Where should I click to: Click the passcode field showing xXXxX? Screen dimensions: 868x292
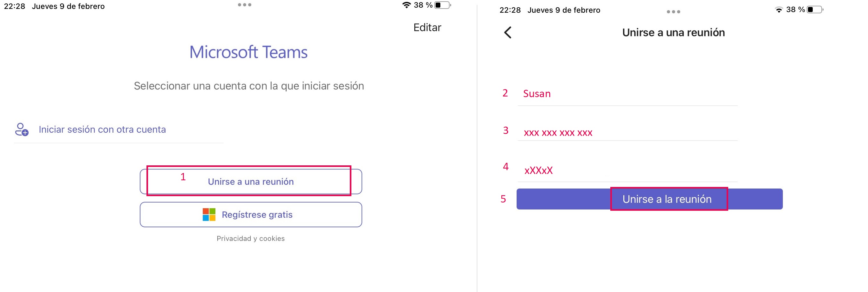pos(627,170)
